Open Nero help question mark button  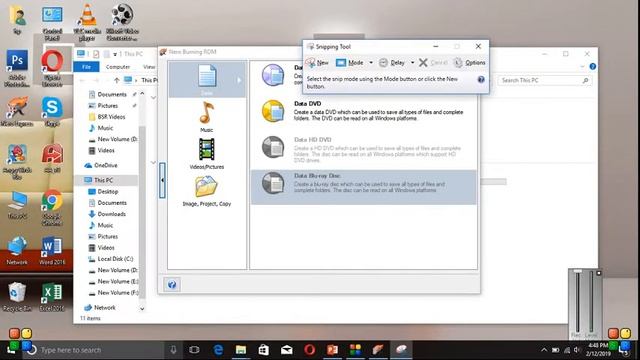(172, 284)
